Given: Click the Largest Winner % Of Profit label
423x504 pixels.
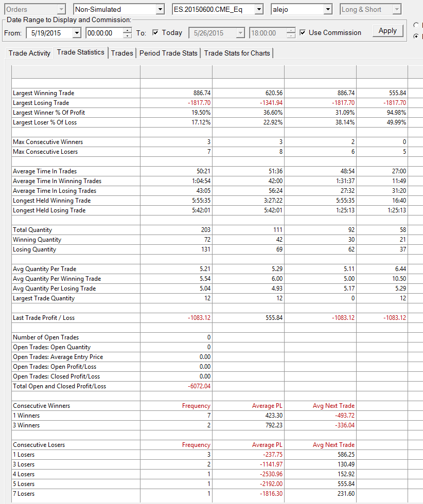Looking at the screenshot, I should pyautogui.click(x=49, y=113).
